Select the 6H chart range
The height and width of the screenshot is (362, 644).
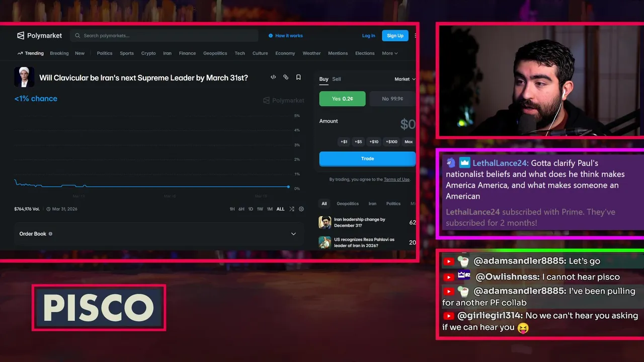242,209
